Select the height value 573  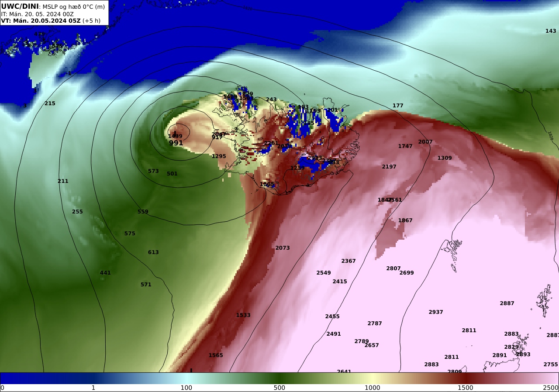click(x=153, y=171)
